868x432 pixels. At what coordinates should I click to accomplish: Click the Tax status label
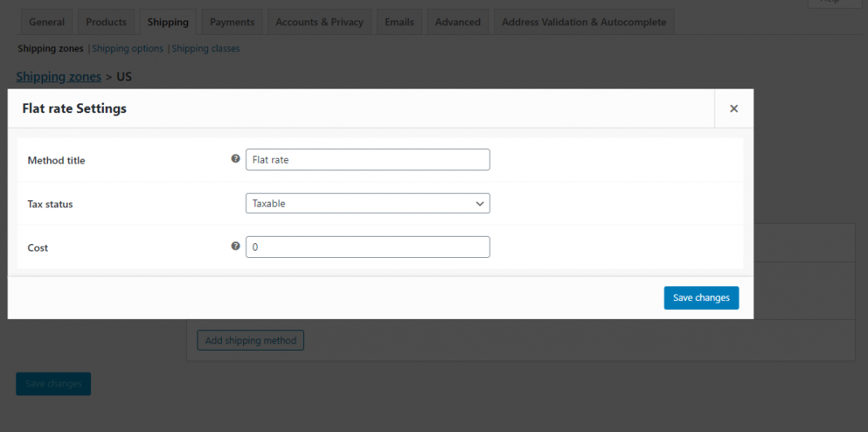point(50,204)
